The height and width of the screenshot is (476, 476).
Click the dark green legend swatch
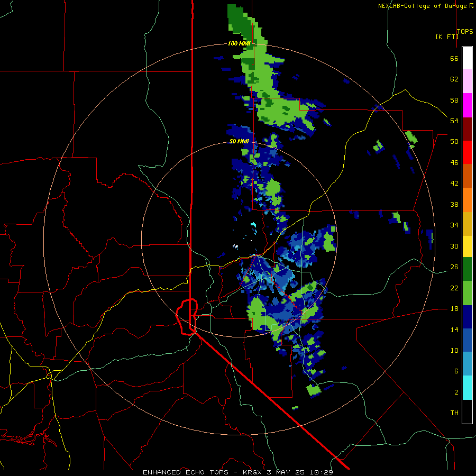[x=467, y=269]
